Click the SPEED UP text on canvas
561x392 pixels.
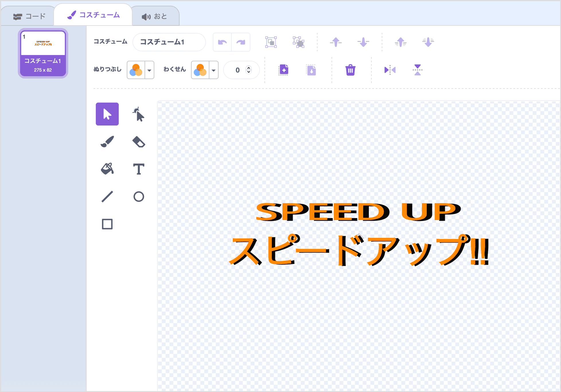pyautogui.click(x=359, y=212)
